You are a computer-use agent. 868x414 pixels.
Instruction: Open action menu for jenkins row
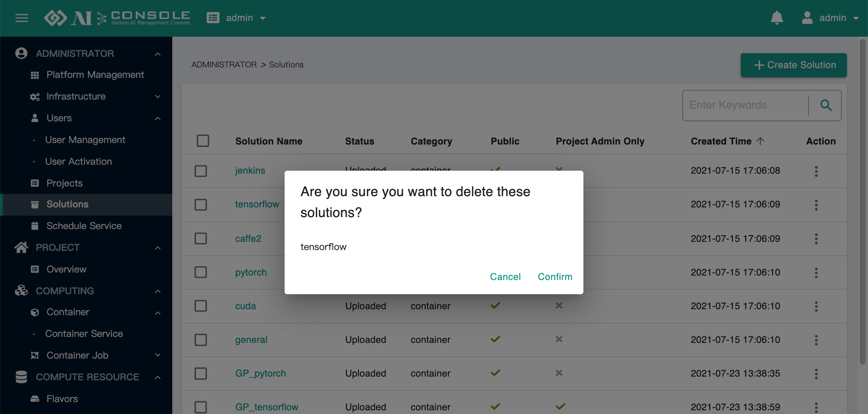pyautogui.click(x=816, y=171)
